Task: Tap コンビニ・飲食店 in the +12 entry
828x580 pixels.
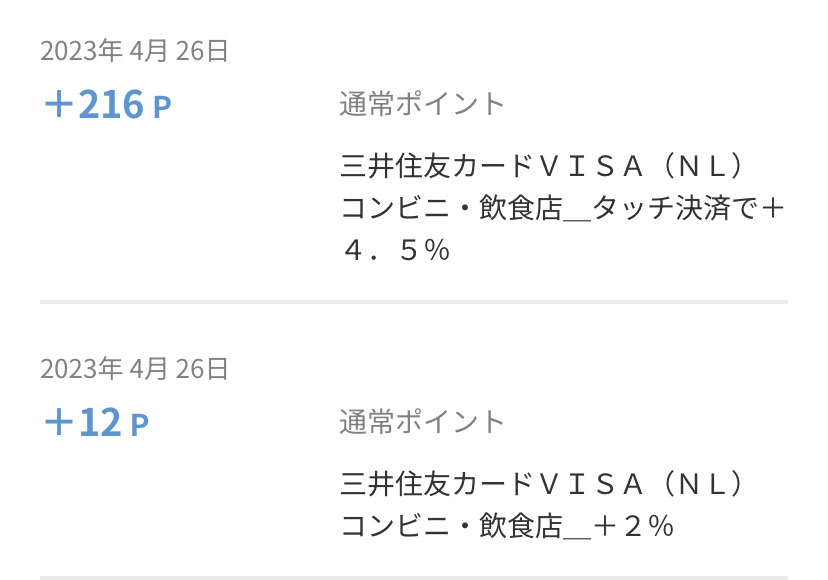Action: tap(451, 526)
